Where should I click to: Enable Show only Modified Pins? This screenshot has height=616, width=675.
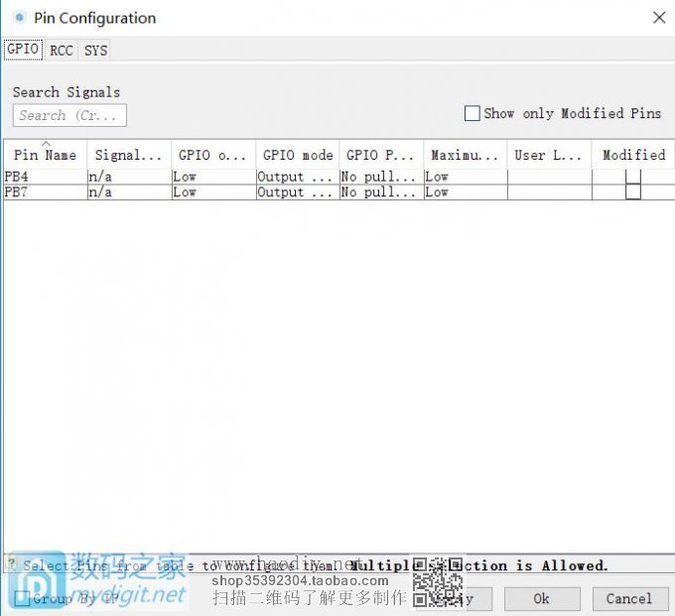point(472,113)
